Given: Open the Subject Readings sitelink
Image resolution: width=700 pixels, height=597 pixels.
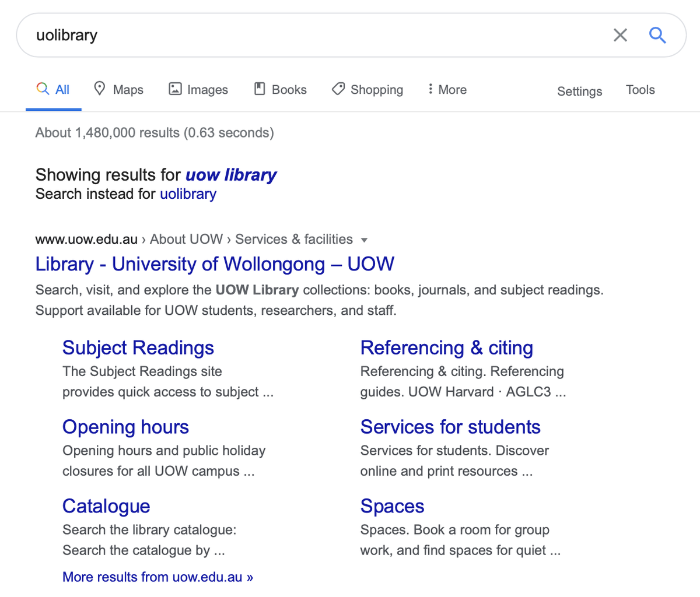Looking at the screenshot, I should (138, 348).
